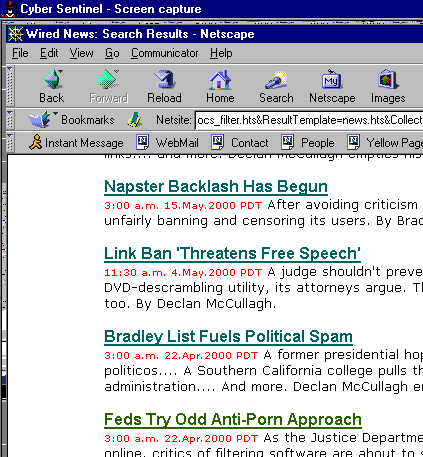Screen dimensions: 423x457
Task: Open the View menu
Action: pyautogui.click(x=81, y=53)
